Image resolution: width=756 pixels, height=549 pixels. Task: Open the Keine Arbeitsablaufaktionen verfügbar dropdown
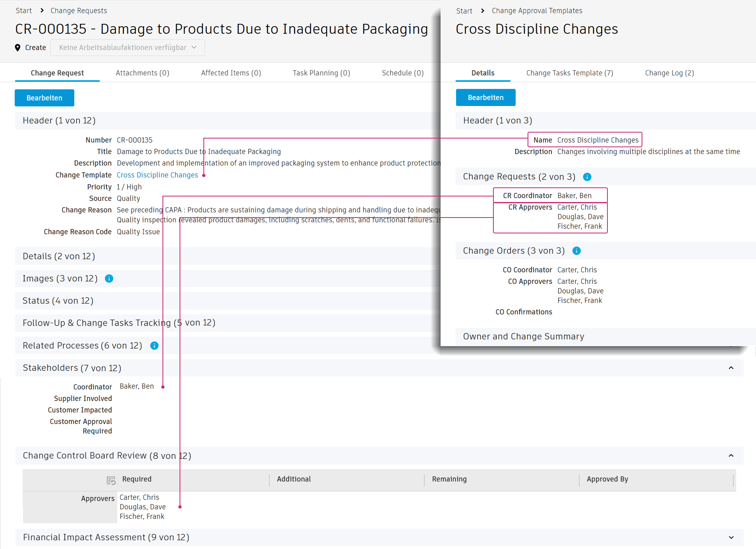click(128, 48)
